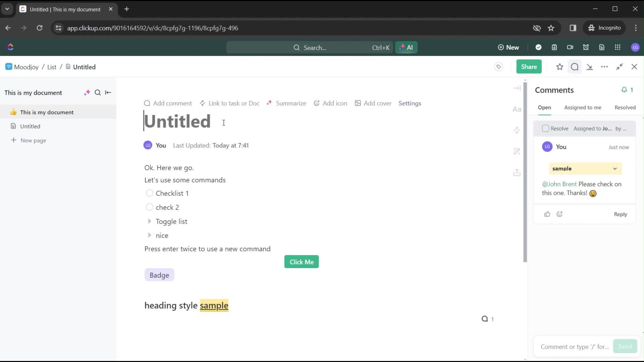This screenshot has height=362, width=644.
Task: Open the Add comment panel
Action: pos(169,103)
